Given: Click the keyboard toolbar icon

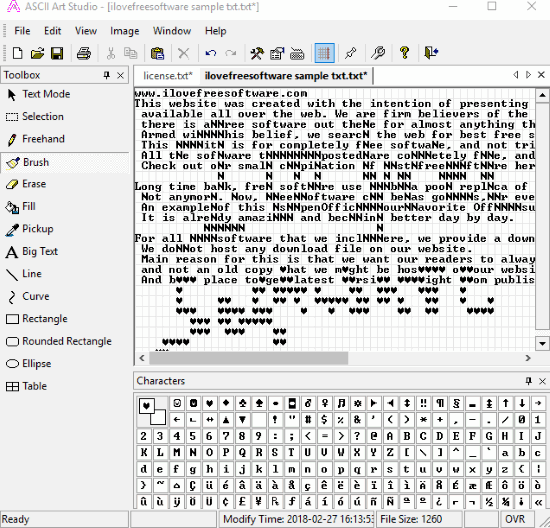Looking at the screenshot, I should pyautogui.click(x=297, y=53).
